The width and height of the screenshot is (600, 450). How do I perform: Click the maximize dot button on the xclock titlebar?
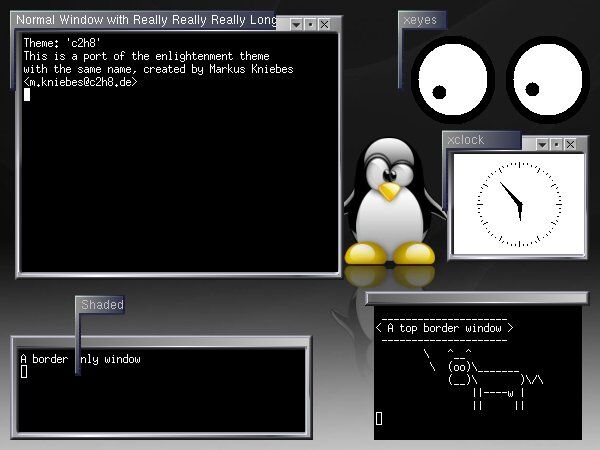pos(556,144)
